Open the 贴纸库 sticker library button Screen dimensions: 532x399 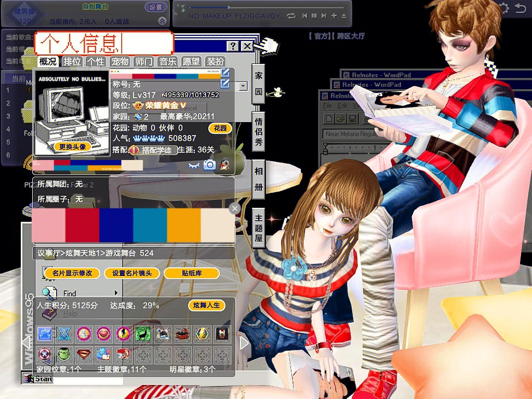click(x=191, y=273)
